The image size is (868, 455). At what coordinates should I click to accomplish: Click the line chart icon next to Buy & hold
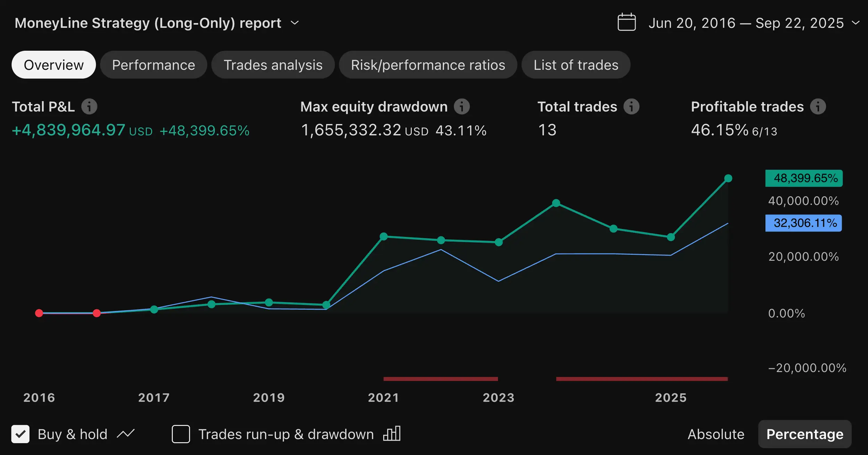126,434
